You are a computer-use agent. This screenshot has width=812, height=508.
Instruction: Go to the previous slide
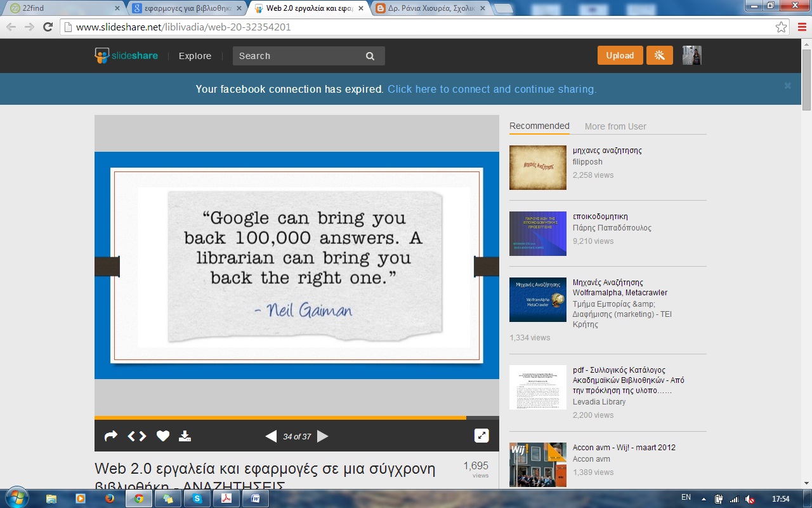271,436
